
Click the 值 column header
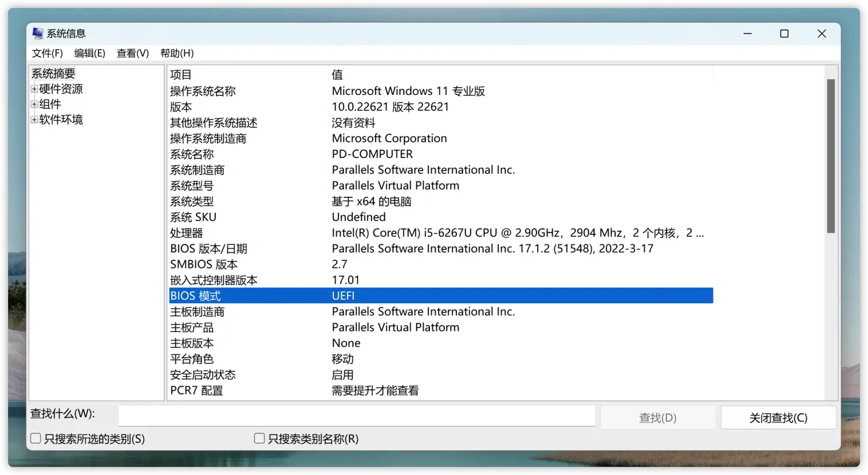[x=521, y=75]
